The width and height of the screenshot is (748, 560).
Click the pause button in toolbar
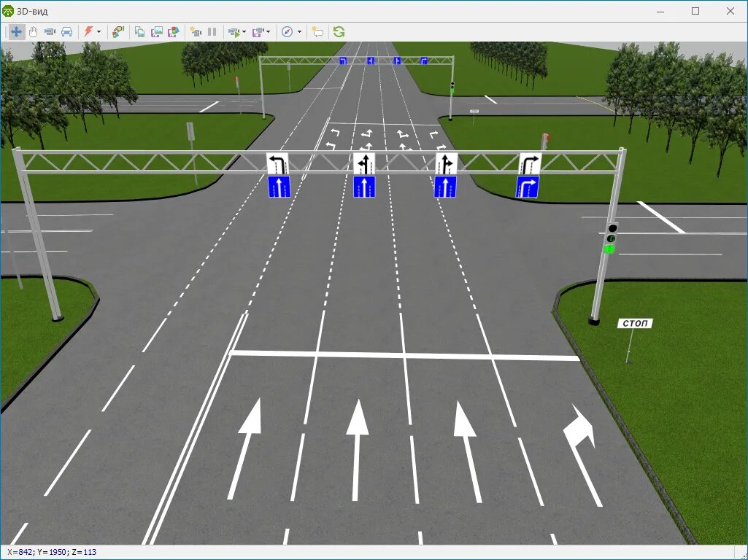click(x=212, y=32)
